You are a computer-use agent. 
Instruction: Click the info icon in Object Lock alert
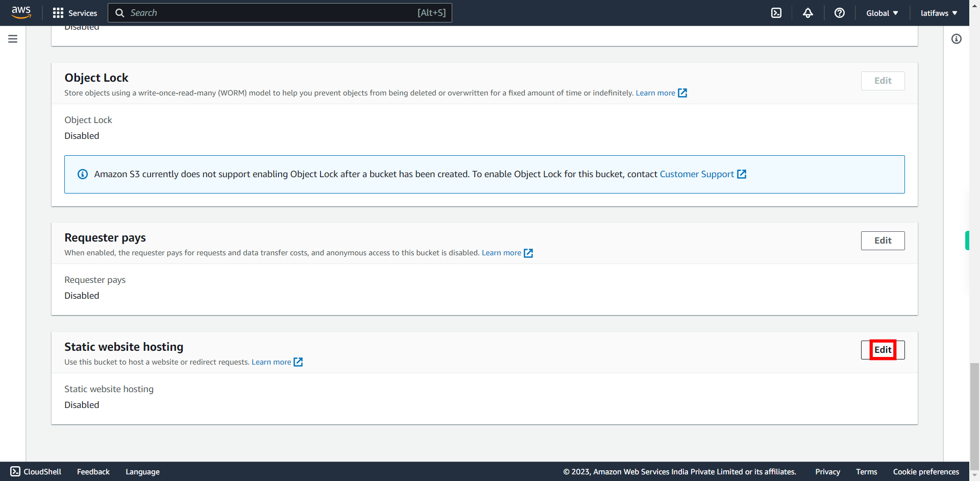[x=83, y=174]
